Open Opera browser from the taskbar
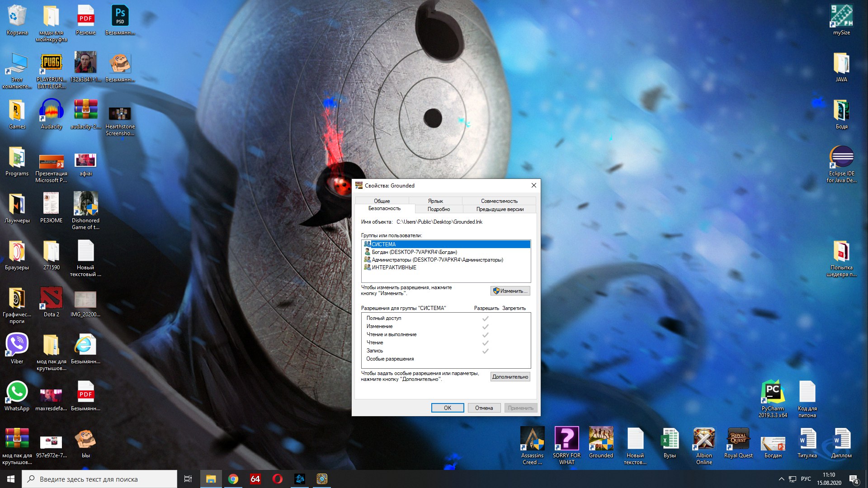The image size is (868, 488). click(278, 479)
